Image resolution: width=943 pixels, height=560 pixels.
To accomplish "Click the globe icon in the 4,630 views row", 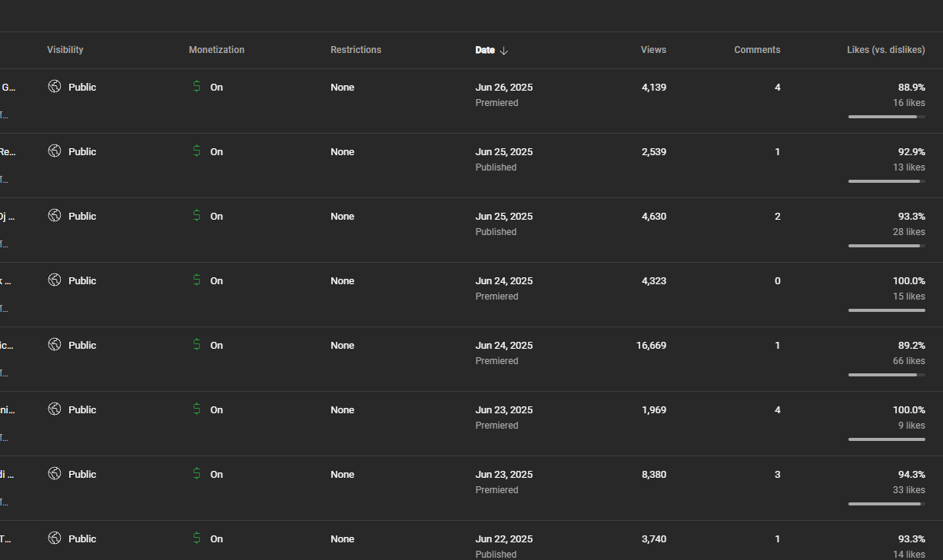I will [54, 215].
